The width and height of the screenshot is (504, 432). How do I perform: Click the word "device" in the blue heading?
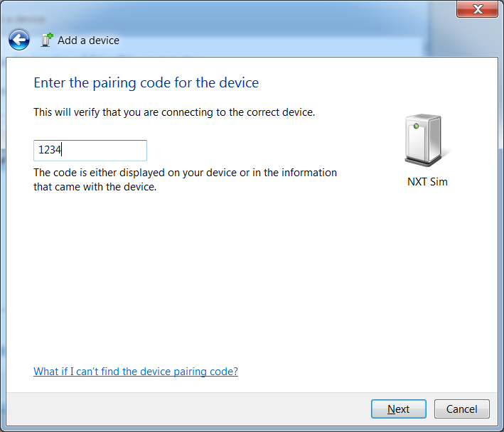239,83
